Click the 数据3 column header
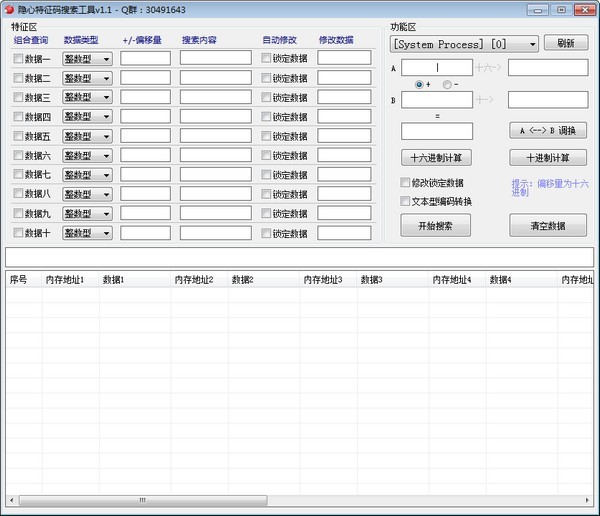This screenshot has width=600, height=516. pos(393,280)
